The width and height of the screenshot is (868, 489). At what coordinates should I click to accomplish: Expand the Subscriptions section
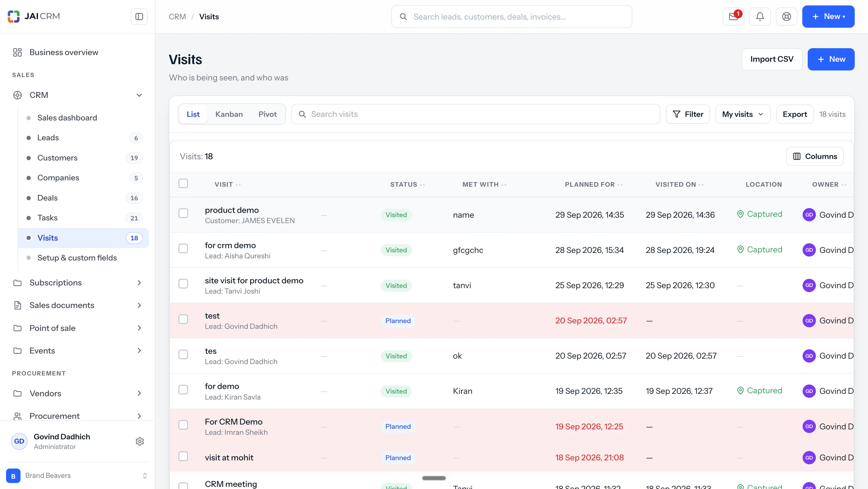point(139,283)
